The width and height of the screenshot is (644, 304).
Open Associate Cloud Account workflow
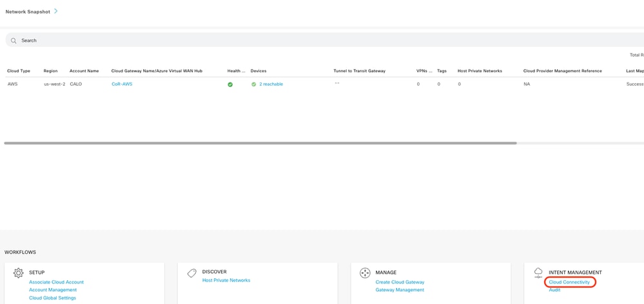pyautogui.click(x=56, y=282)
